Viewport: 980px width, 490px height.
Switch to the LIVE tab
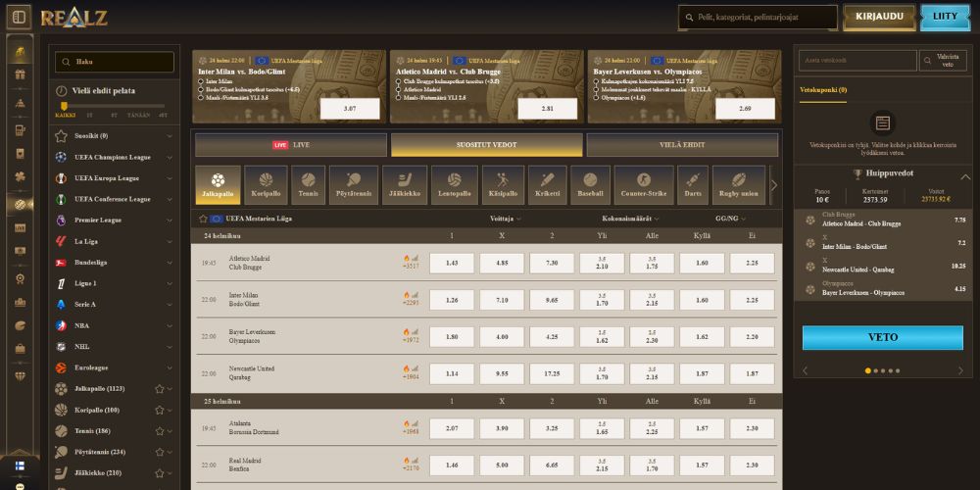coord(291,145)
